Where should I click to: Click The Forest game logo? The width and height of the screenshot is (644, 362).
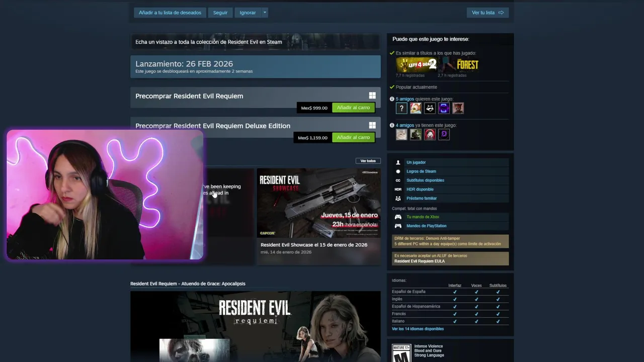click(458, 65)
